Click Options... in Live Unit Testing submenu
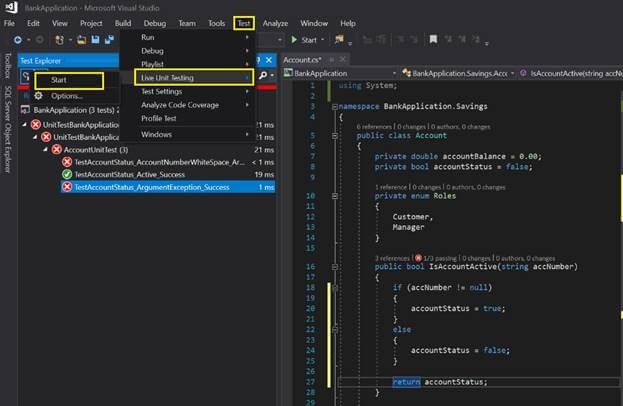 [x=67, y=96]
